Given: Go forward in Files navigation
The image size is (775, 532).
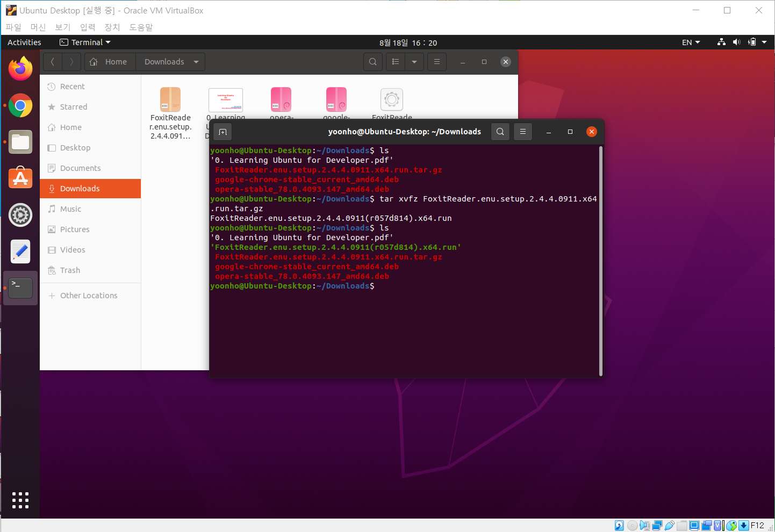Looking at the screenshot, I should click(x=71, y=62).
